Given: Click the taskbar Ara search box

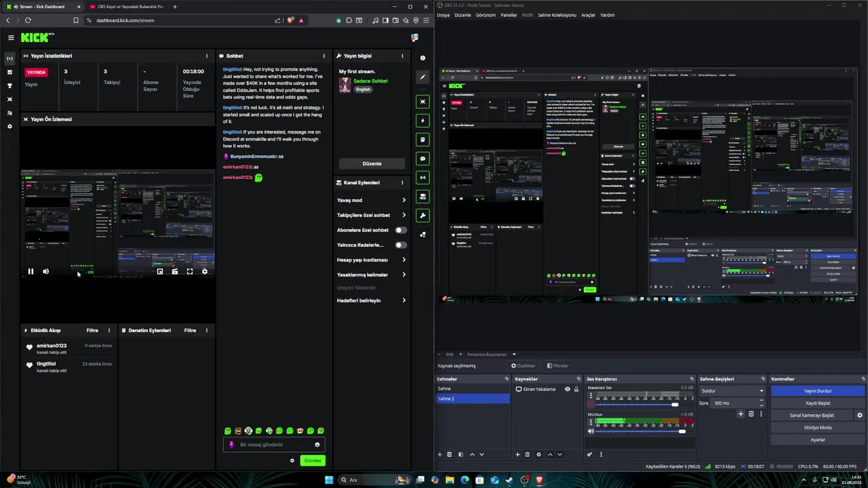Looking at the screenshot, I should pos(374,480).
